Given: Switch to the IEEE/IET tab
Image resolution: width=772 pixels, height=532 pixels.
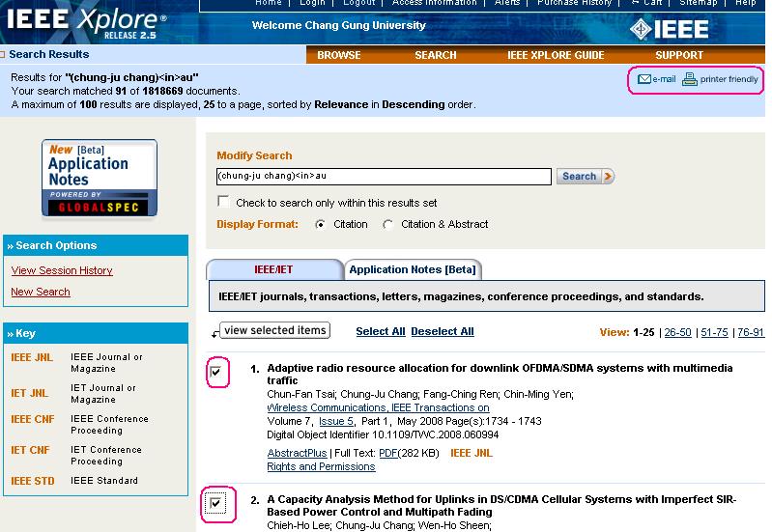Looking at the screenshot, I should [x=273, y=269].
